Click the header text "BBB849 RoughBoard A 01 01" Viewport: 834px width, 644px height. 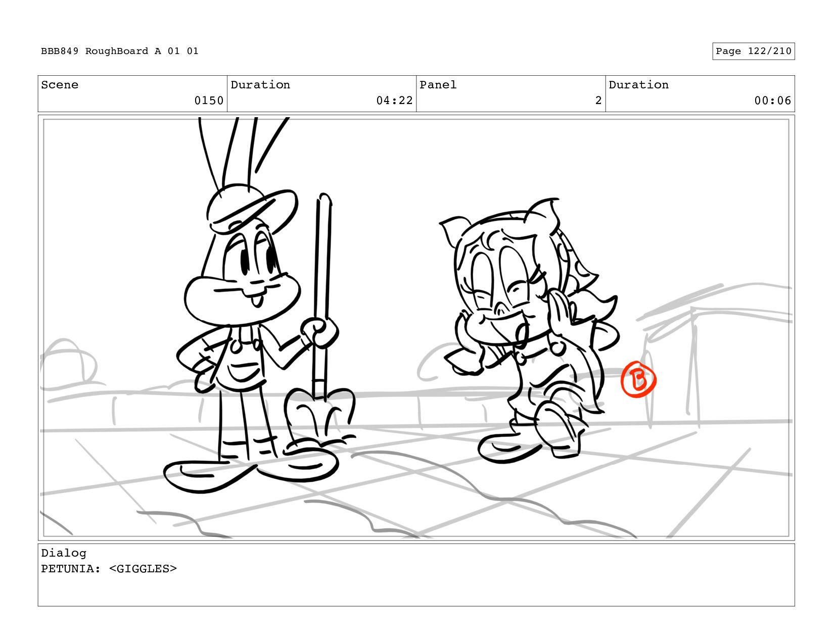[x=120, y=51]
